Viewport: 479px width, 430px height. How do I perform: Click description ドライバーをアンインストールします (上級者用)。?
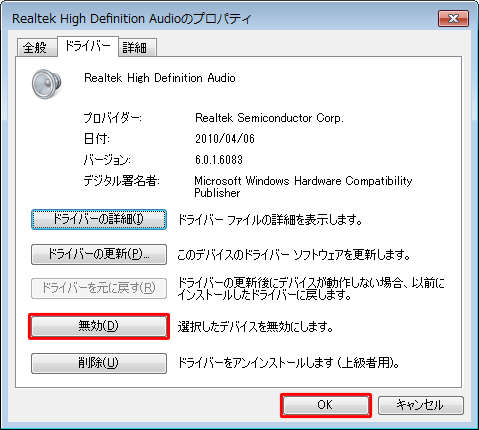point(289,363)
